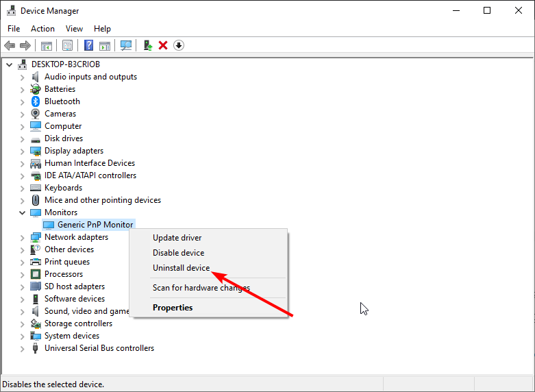Image resolution: width=535 pixels, height=392 pixels.
Task: Select the Software devices label
Action: tap(75, 299)
